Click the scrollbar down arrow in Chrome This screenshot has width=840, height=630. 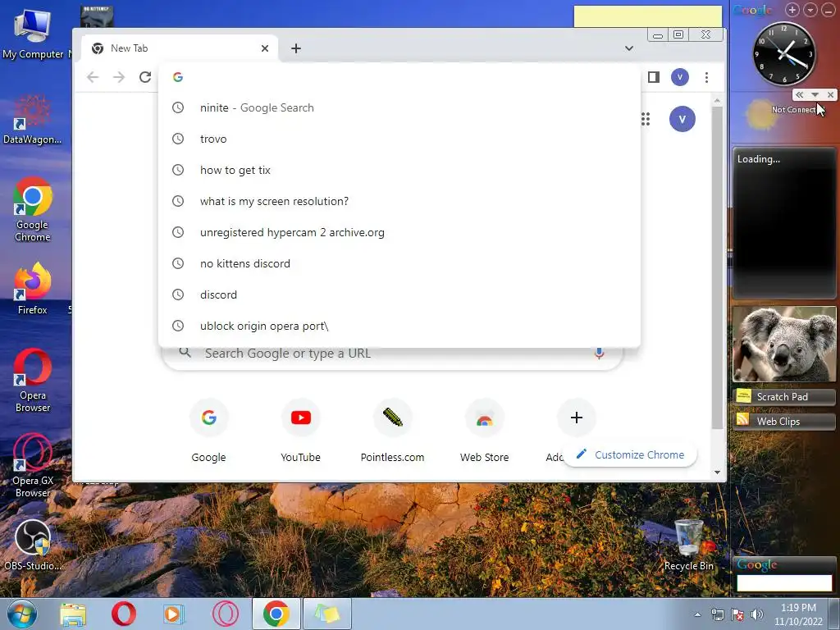tap(717, 472)
